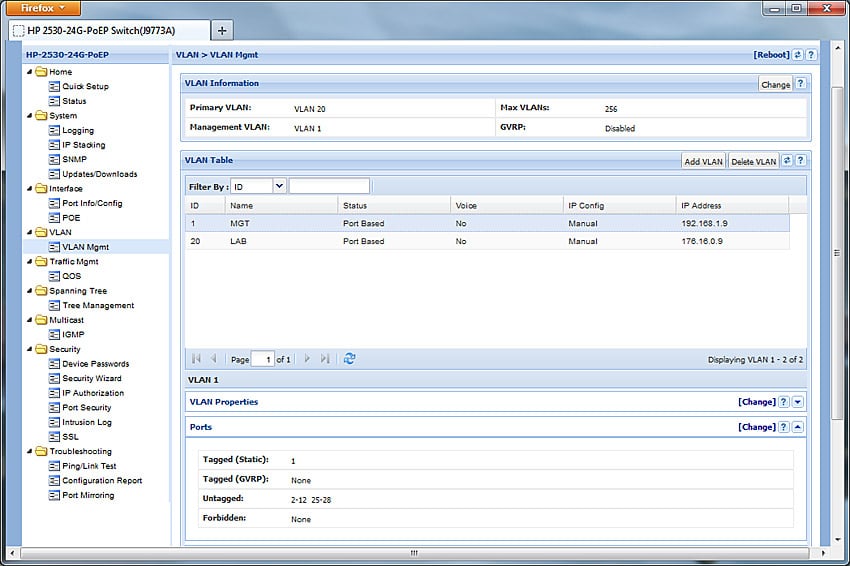Click the horizontal scrollbar at bottom

pos(414,553)
